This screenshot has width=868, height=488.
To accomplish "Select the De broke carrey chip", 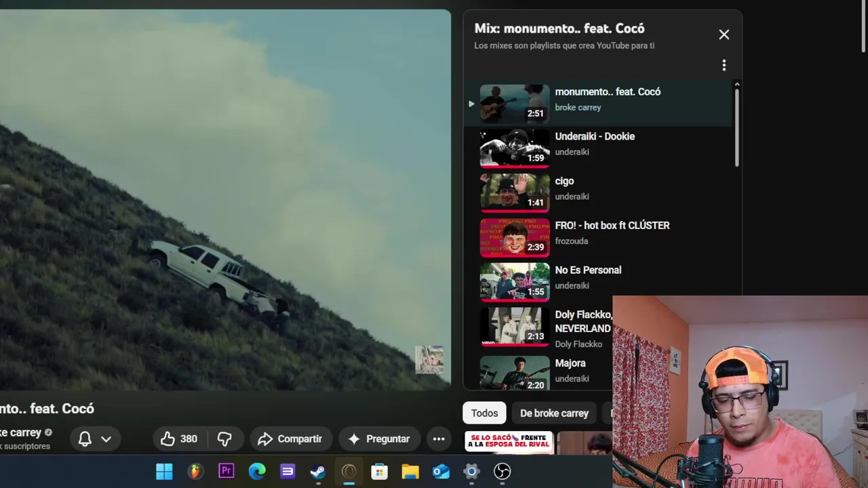I will (x=554, y=413).
